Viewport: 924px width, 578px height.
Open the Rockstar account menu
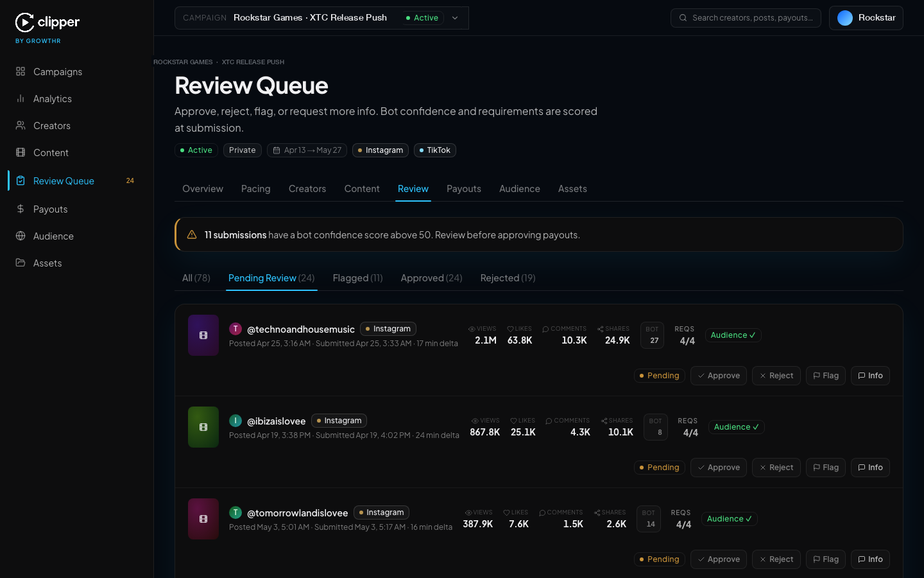[866, 18]
